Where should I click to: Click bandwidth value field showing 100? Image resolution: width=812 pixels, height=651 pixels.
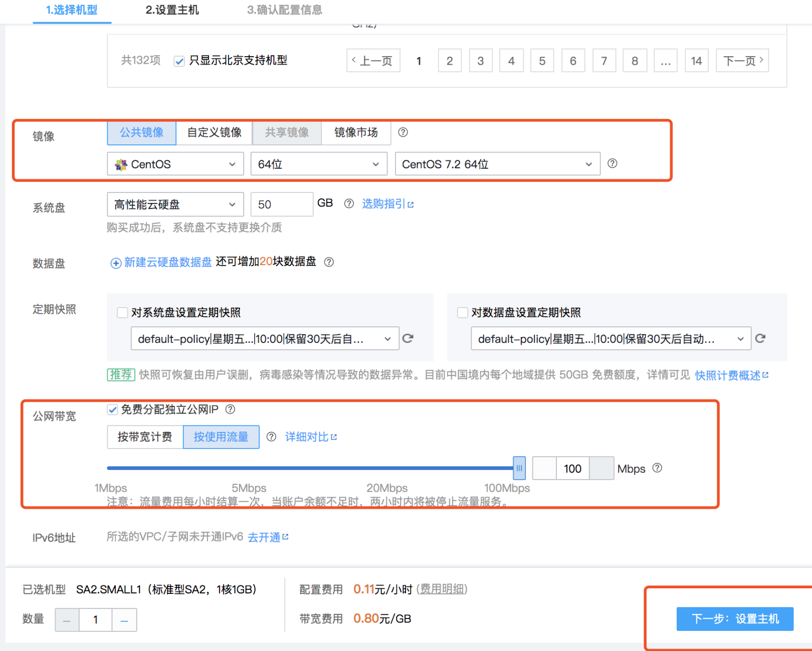(573, 469)
